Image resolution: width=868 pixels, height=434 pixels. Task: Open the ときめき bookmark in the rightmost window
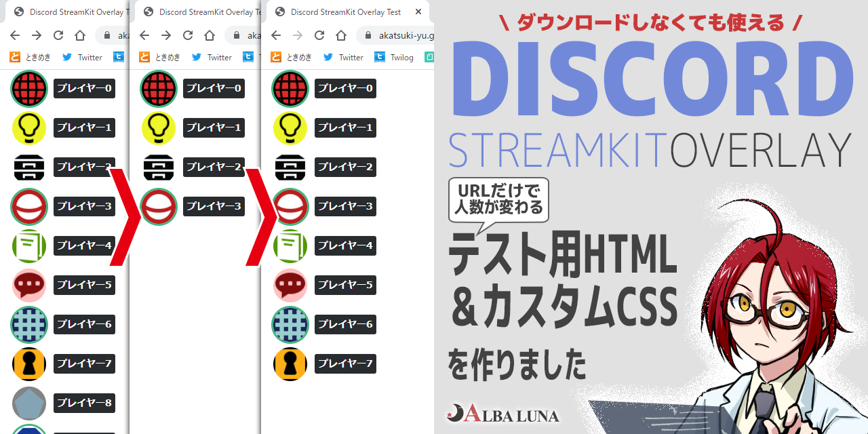(292, 57)
